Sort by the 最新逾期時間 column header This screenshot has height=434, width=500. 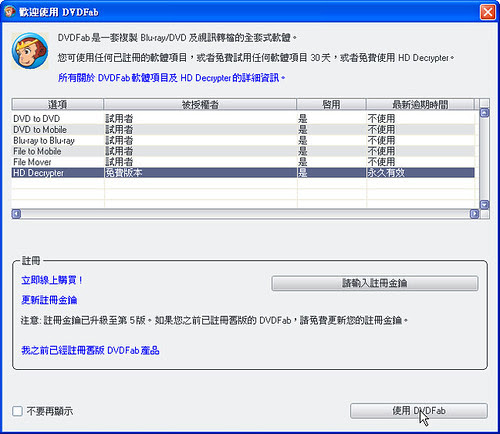tap(420, 104)
